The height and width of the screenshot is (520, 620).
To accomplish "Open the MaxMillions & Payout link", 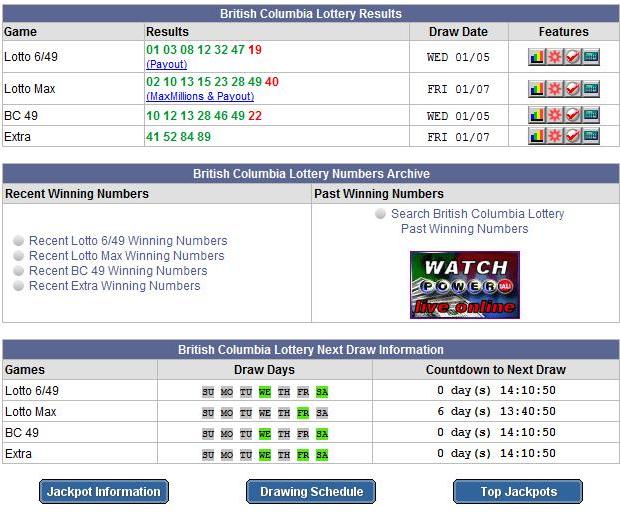I will tap(200, 96).
